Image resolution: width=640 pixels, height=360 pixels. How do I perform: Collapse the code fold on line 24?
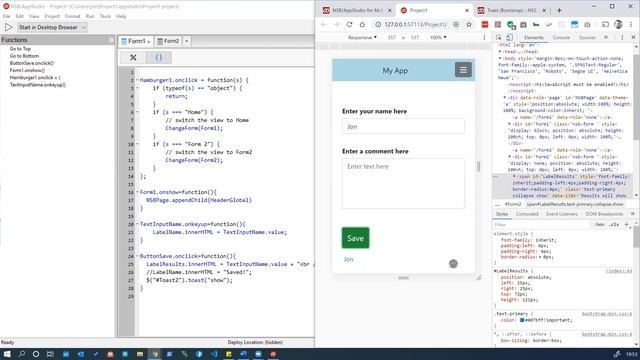click(138, 256)
